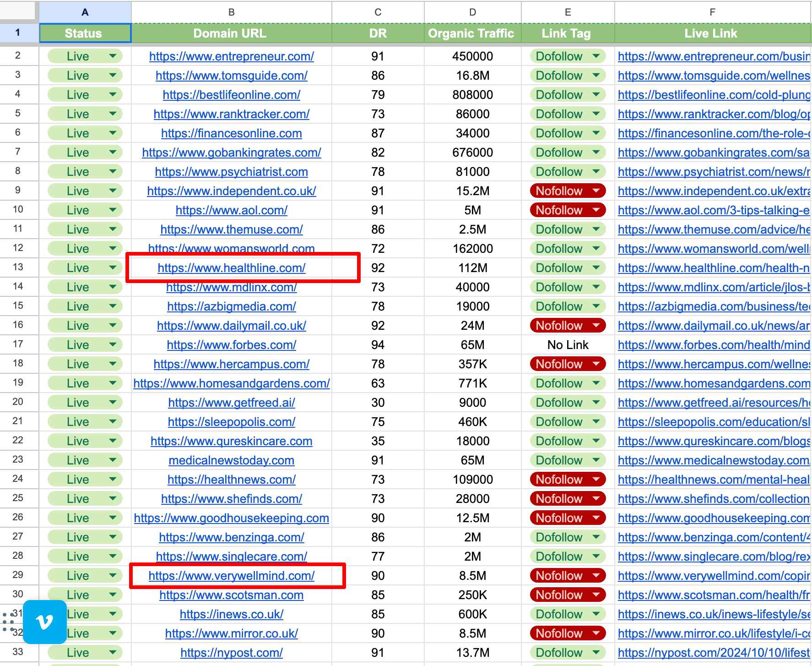Viewport: 812px width, 666px height.
Task: Expand Nofollow dropdown for aol.com row
Action: (x=596, y=210)
